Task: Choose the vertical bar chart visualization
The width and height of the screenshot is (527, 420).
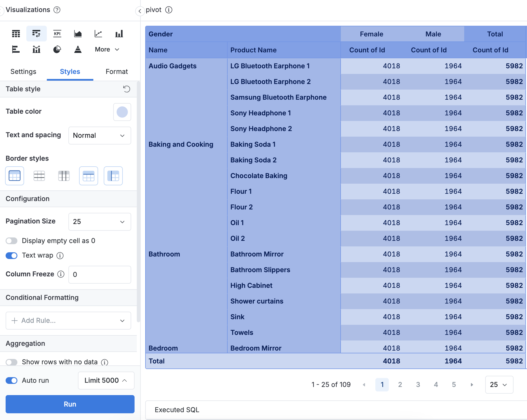Action: pyautogui.click(x=119, y=34)
